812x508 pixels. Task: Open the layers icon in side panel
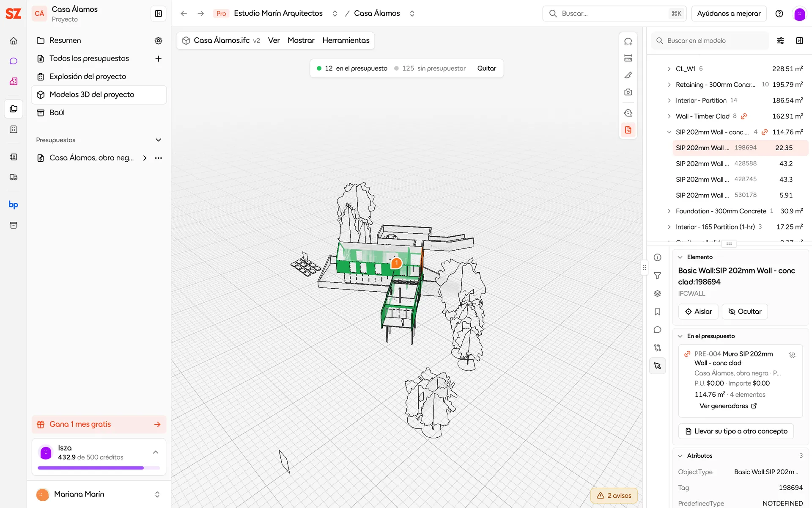pyautogui.click(x=657, y=293)
